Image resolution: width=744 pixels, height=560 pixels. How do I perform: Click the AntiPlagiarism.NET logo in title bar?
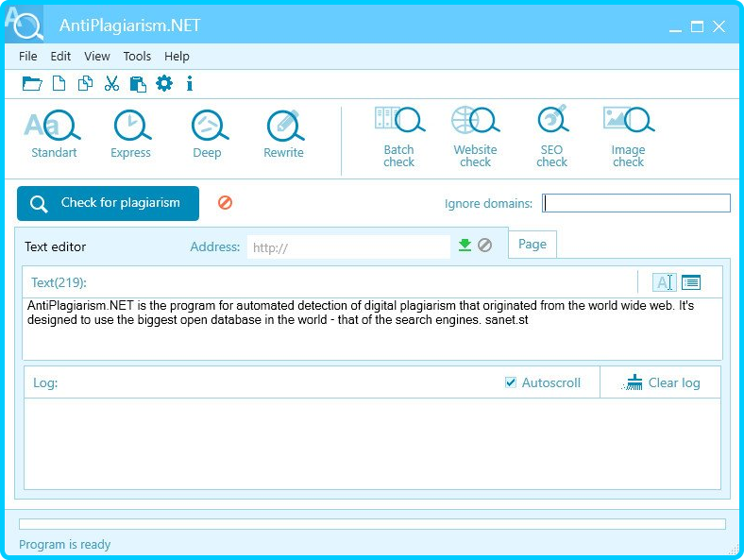click(x=24, y=23)
